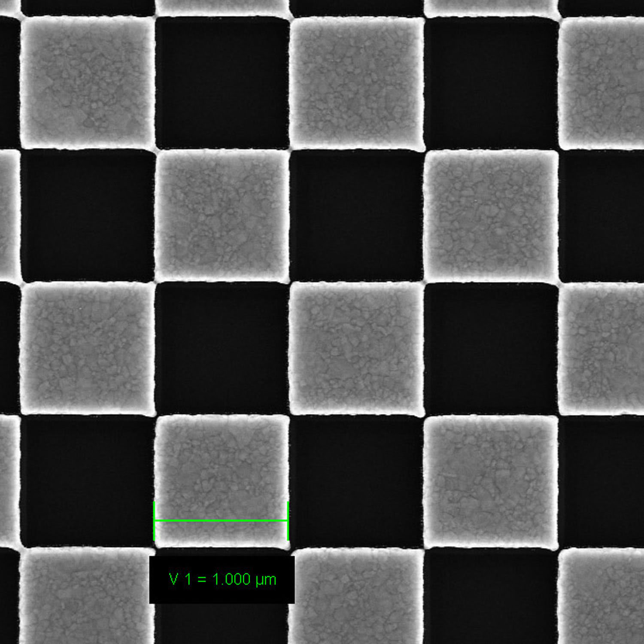Select the right end cap of the measurement
Screen dimensions: 644x644
288,520
